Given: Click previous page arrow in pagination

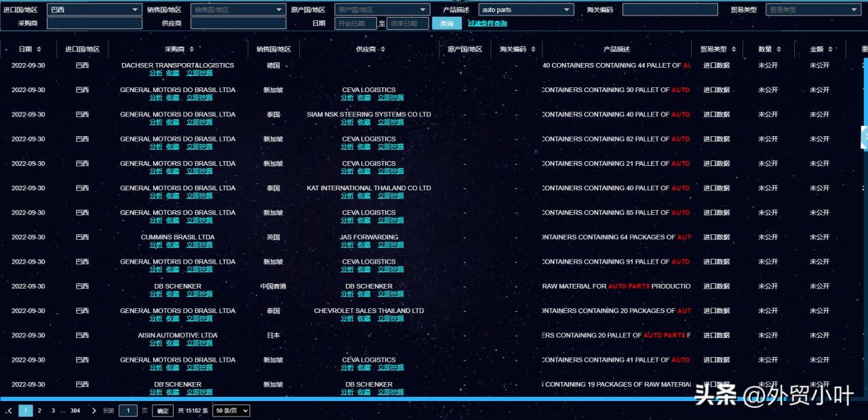Looking at the screenshot, I should (x=9, y=411).
